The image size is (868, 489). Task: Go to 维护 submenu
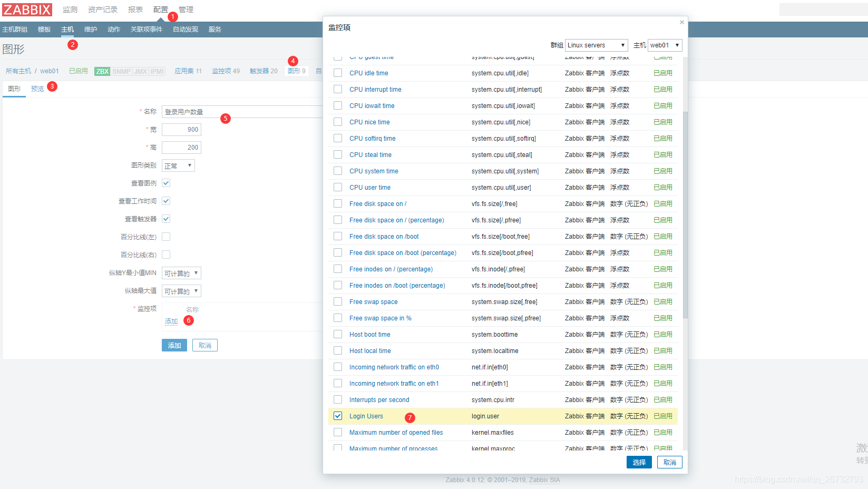[x=91, y=30]
